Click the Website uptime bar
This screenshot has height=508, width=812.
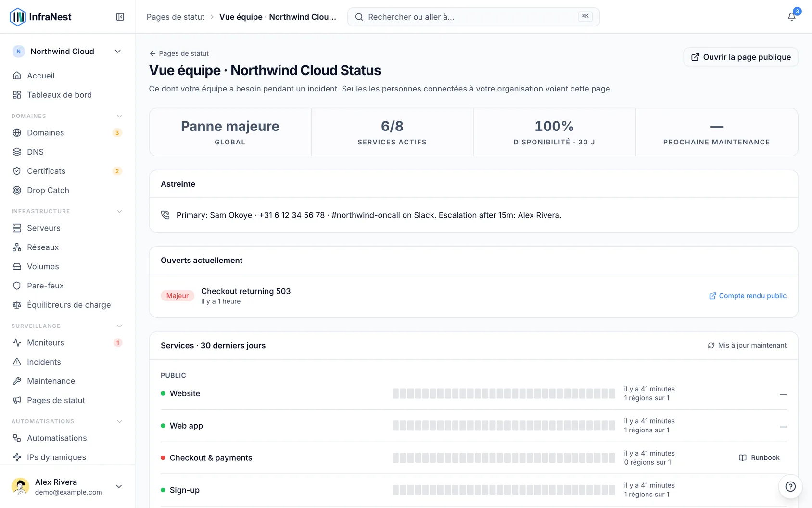[x=504, y=393]
